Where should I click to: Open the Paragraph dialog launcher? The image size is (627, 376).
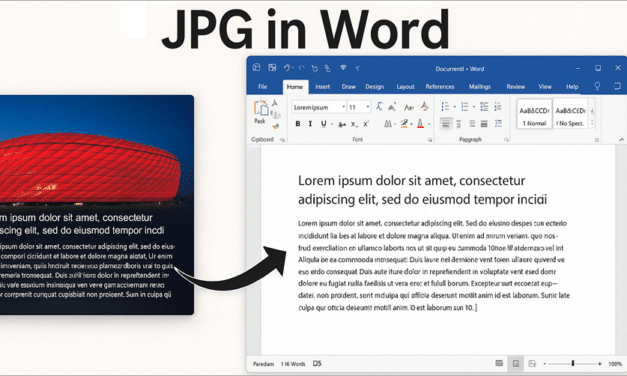click(x=506, y=140)
